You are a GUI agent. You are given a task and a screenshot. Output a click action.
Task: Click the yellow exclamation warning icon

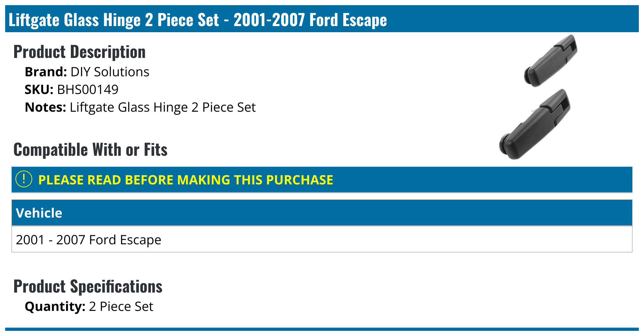(24, 179)
